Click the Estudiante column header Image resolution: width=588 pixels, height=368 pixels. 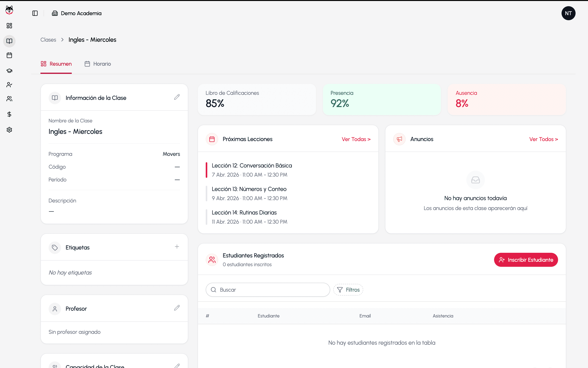tap(268, 316)
